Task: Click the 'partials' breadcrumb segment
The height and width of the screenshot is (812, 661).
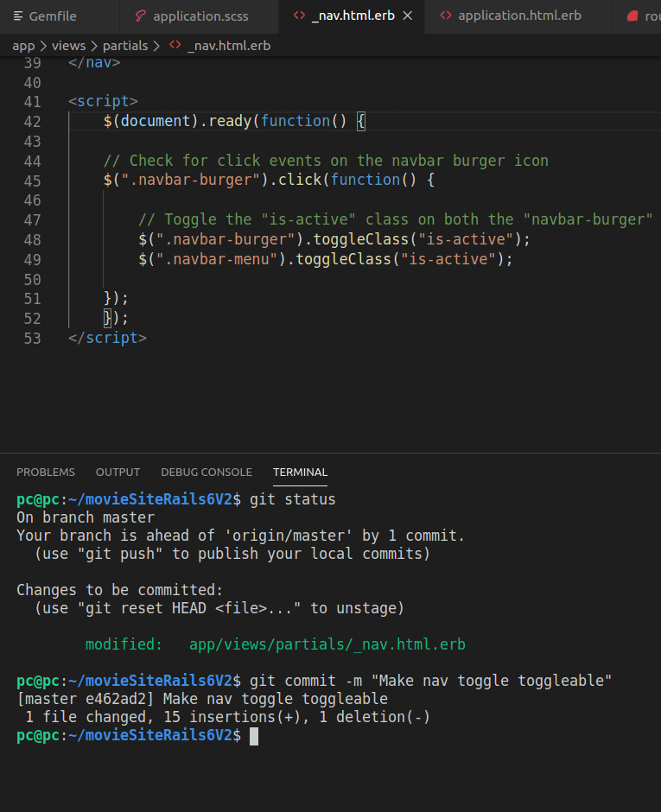Action: tap(125, 46)
